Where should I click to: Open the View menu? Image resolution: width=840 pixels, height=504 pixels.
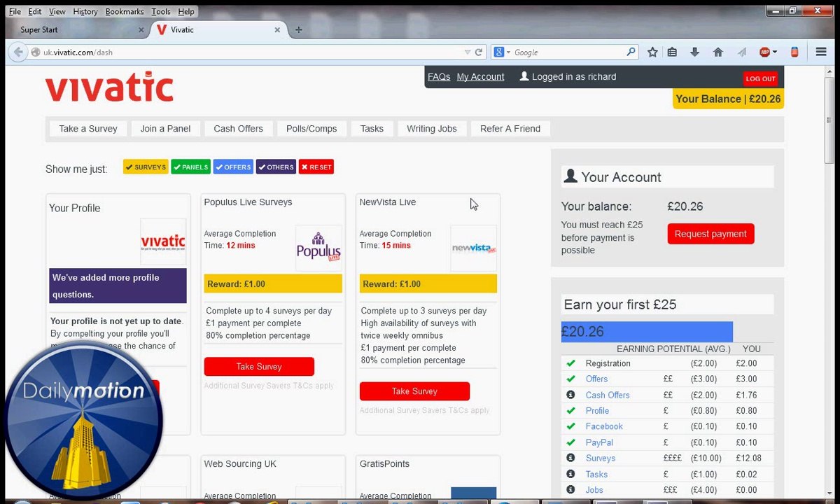57,12
